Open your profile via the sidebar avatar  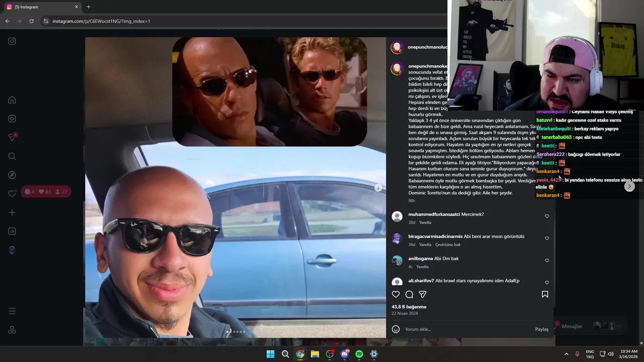pos(12,250)
